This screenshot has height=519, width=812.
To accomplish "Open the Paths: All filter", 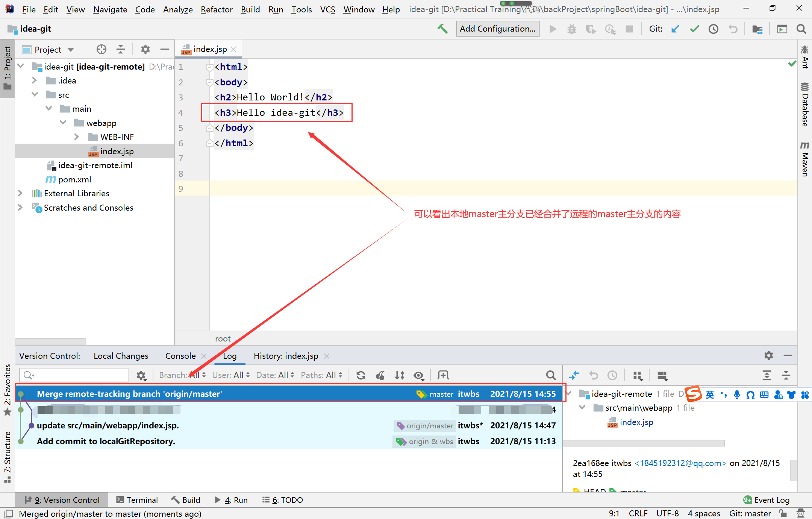I will [321, 375].
